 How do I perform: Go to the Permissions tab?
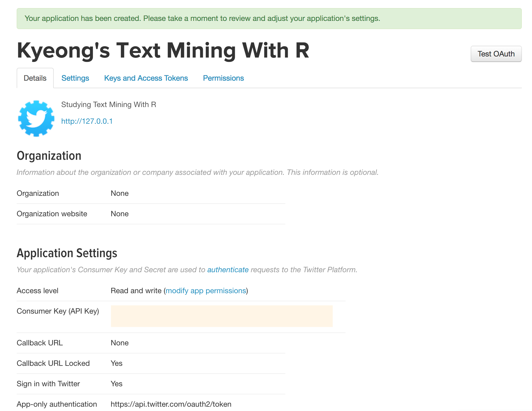pos(223,78)
